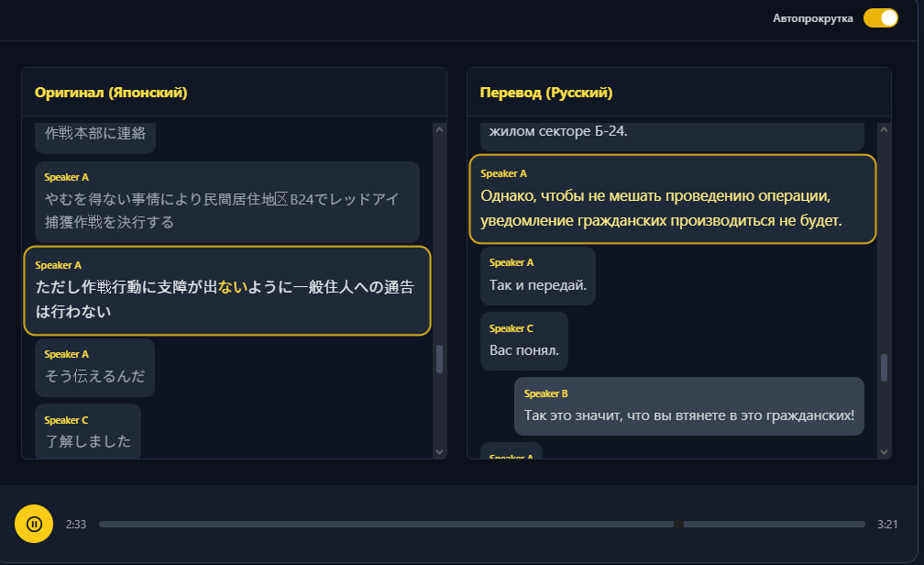
Task: Select Speaker B line about гражданских
Action: [x=688, y=406]
